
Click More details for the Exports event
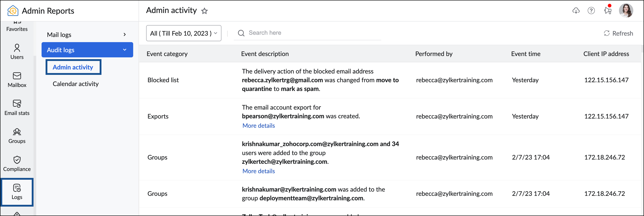(x=259, y=125)
